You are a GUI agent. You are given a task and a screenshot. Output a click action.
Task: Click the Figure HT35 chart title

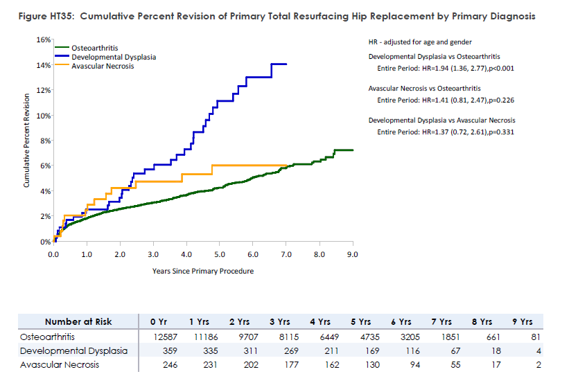pyautogui.click(x=277, y=17)
